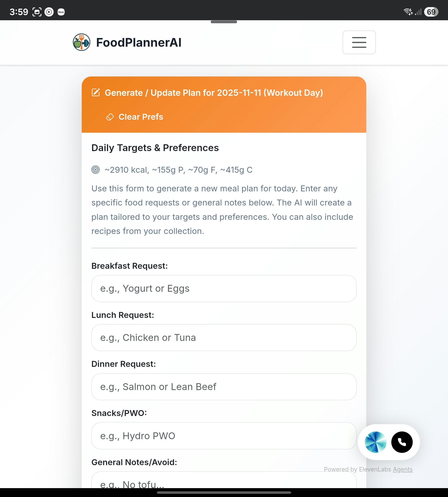The height and width of the screenshot is (497, 448).
Task: Start a voice call using the phone icon
Action: point(402,442)
